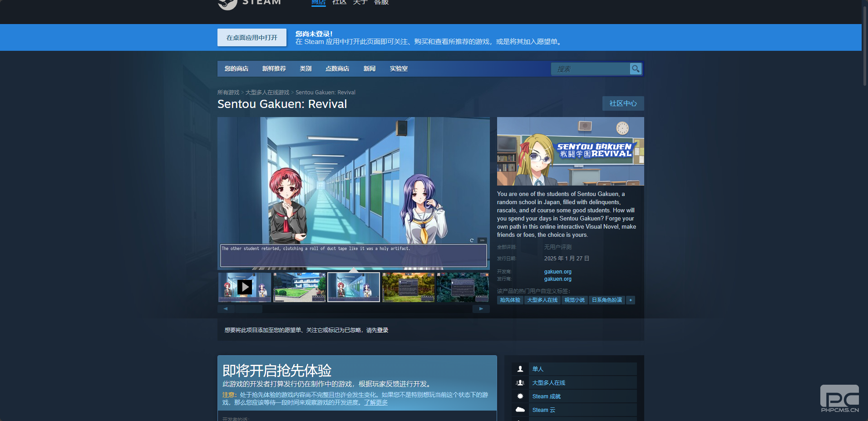The width and height of the screenshot is (868, 421).
Task: Click the single-player 单人 icon
Action: point(520,369)
